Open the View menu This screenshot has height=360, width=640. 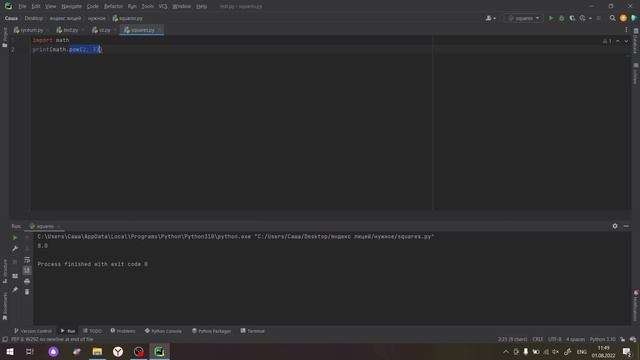click(x=51, y=7)
